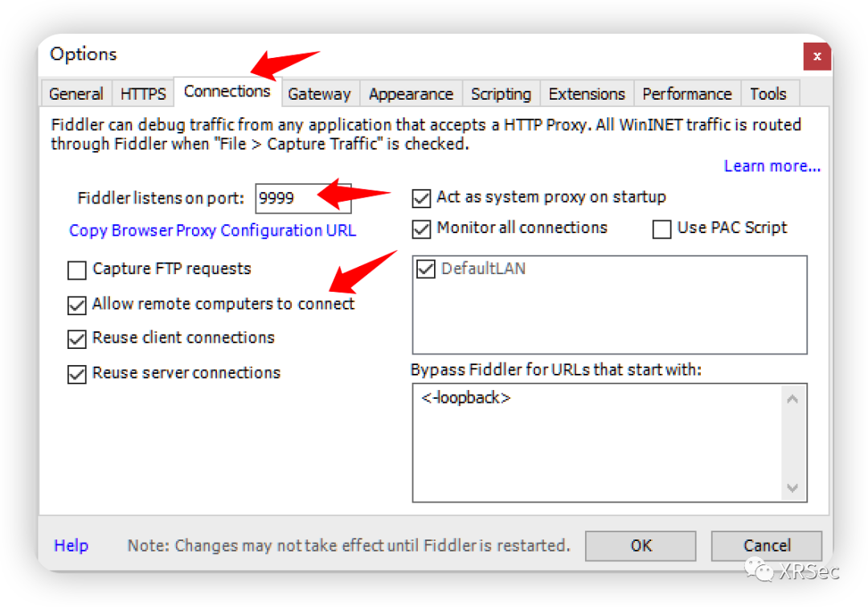Switch to the General tab
868x607 pixels.
click(76, 94)
